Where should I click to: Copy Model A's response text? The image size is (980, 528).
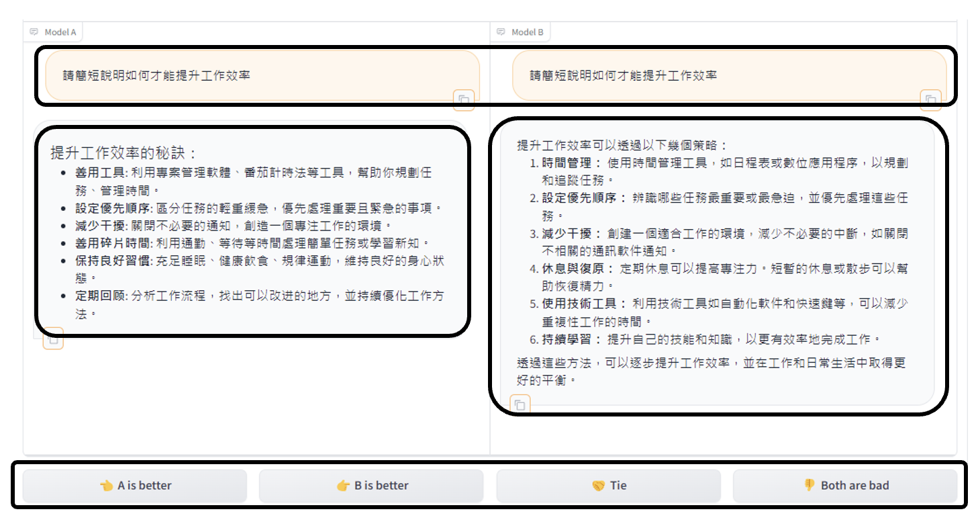pyautogui.click(x=54, y=340)
